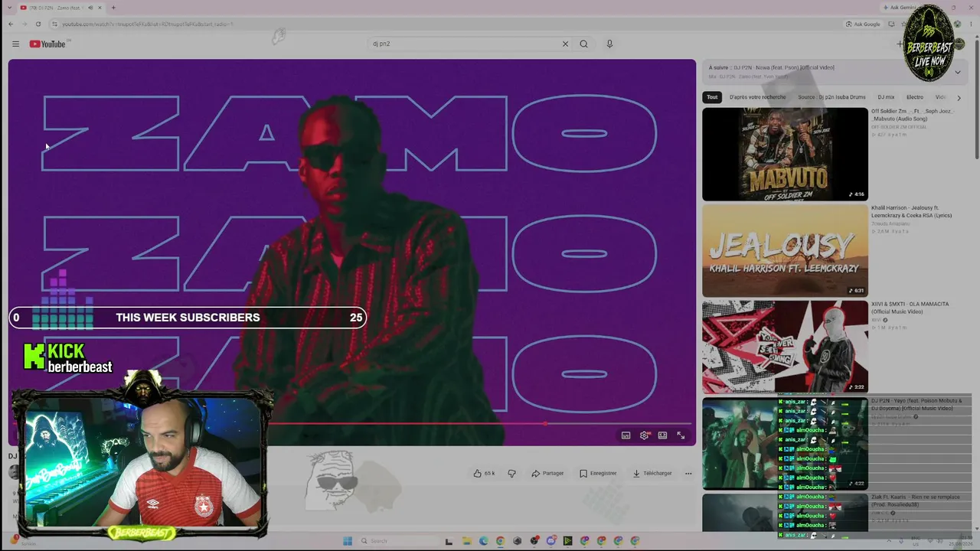The image size is (980, 551).
Task: Click the Windows taskbar Search box
Action: (398, 541)
